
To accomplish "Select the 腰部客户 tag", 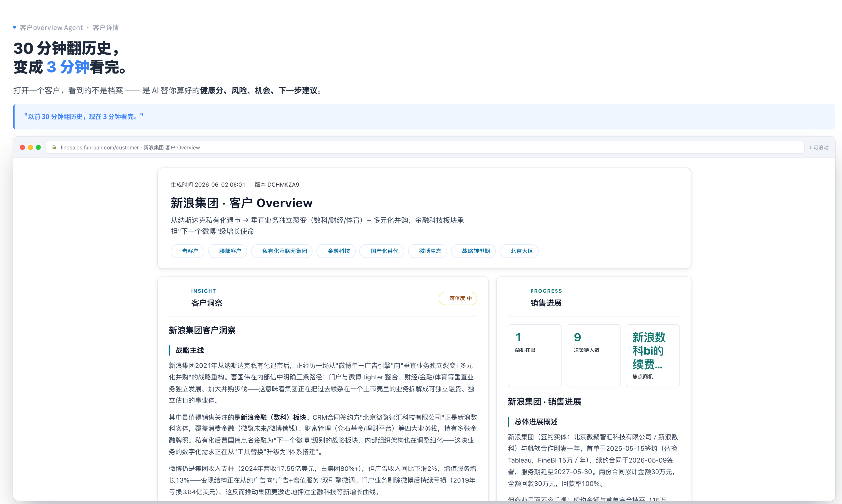I will click(x=228, y=251).
